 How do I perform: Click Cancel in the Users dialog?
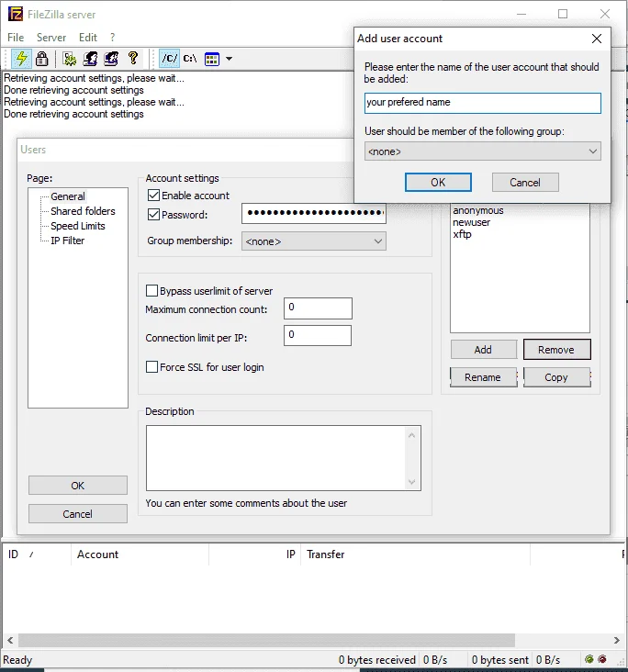78,514
